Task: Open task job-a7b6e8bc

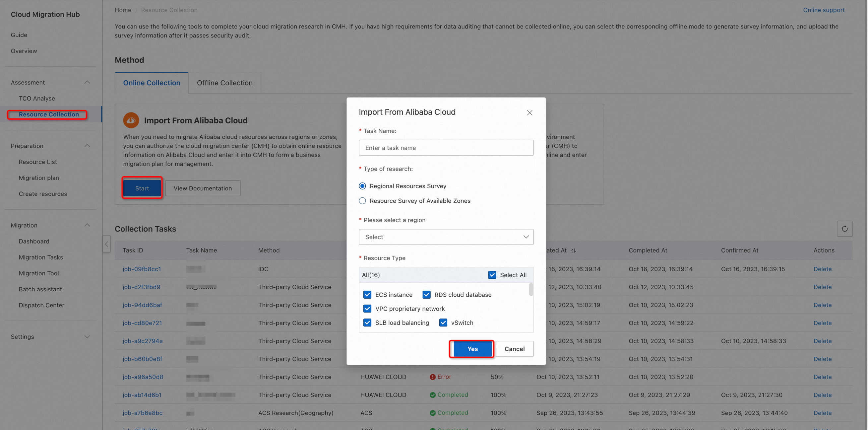Action: pyautogui.click(x=143, y=412)
